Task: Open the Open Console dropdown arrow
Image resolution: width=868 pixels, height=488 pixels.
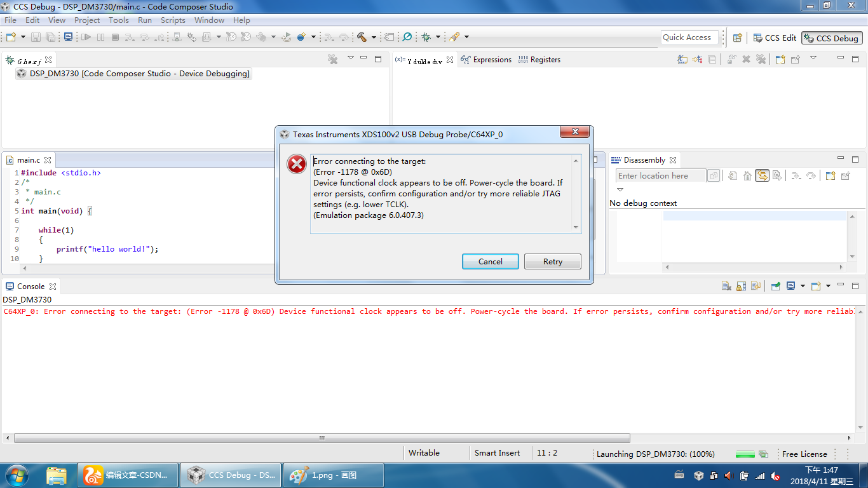Action: [x=828, y=287]
